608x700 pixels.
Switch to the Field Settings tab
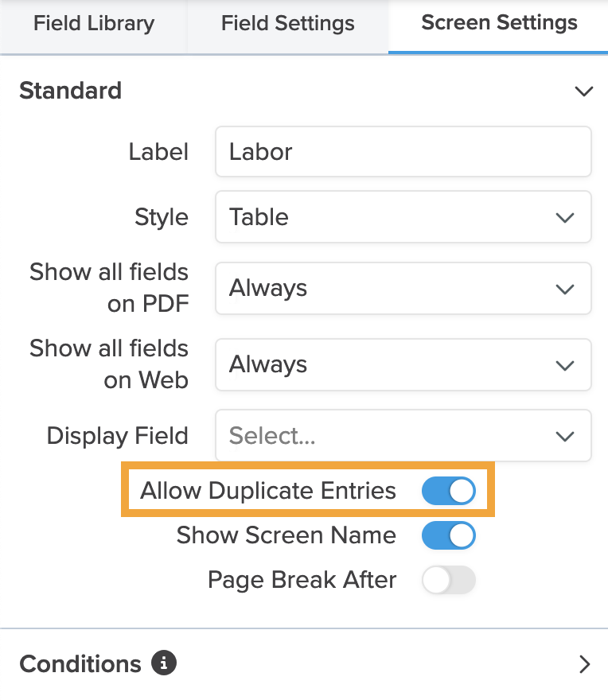coord(288,23)
